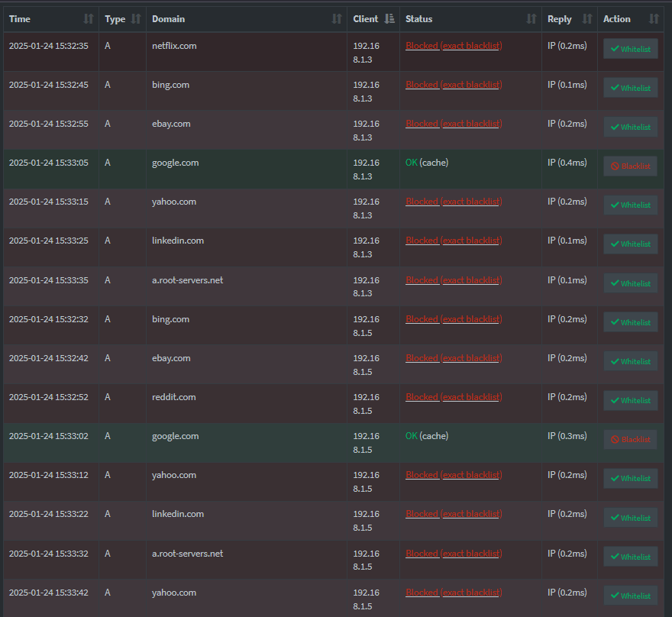
Task: Whitelist ebay.com query at 15:32:55
Action: pos(631,127)
